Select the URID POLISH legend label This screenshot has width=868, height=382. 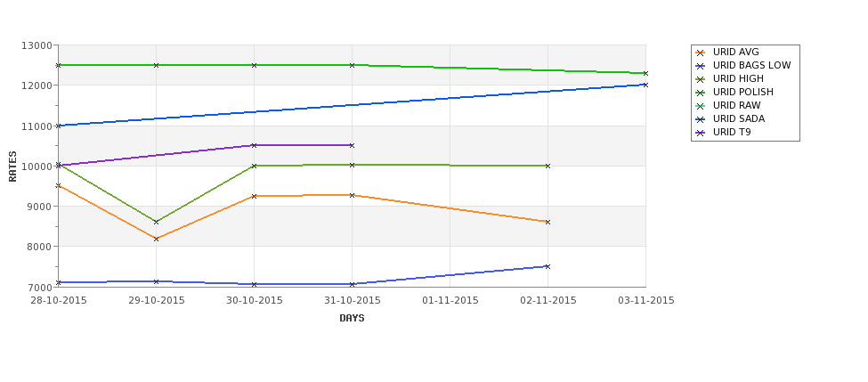tap(743, 93)
